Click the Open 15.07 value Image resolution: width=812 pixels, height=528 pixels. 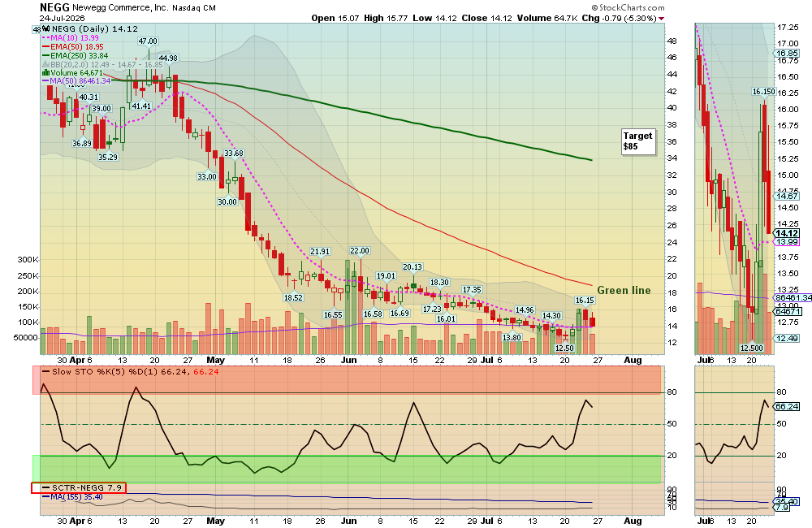[335, 18]
